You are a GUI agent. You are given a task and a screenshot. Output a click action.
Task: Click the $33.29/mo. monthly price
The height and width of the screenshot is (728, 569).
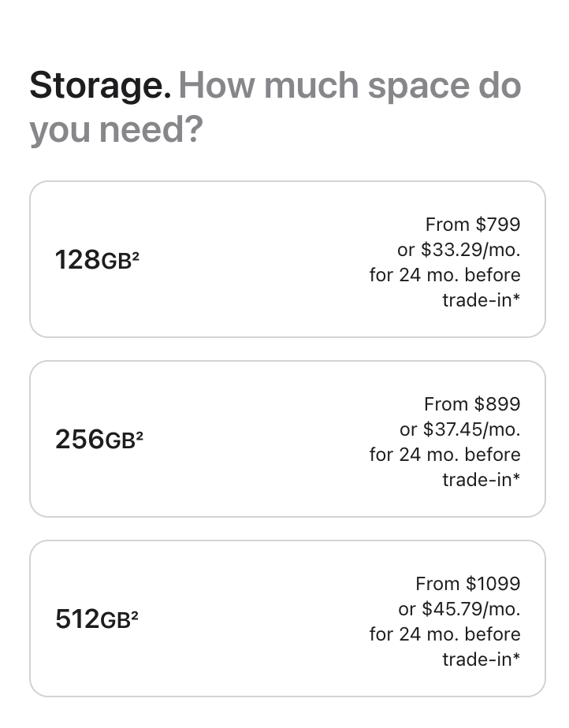[x=470, y=250]
